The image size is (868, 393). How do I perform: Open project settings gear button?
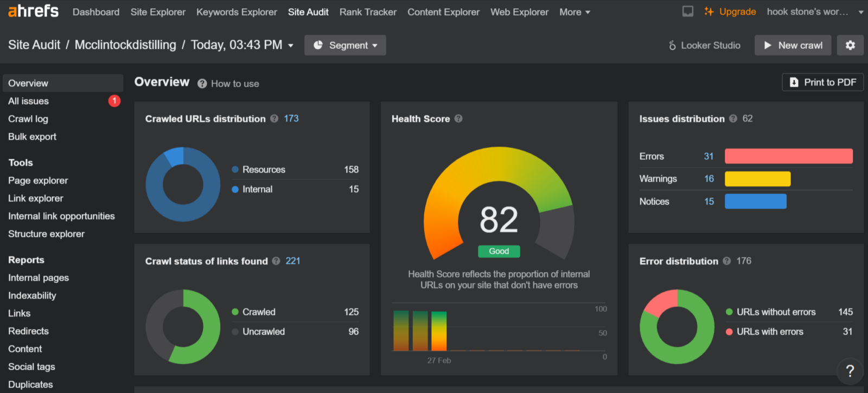(x=850, y=46)
